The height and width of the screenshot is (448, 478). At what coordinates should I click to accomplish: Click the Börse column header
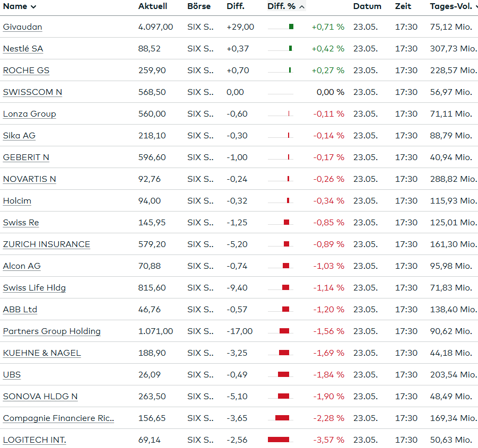[x=199, y=6]
